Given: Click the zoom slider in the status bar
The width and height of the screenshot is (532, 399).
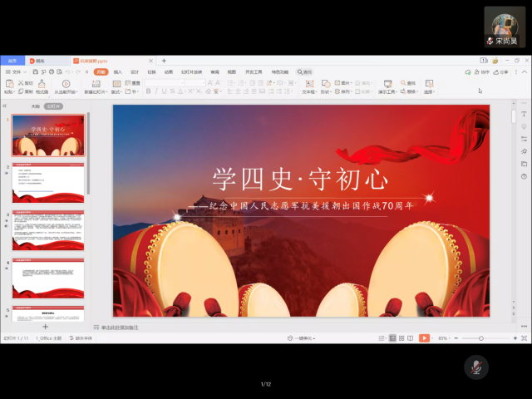Looking at the screenshot, I should coord(482,338).
